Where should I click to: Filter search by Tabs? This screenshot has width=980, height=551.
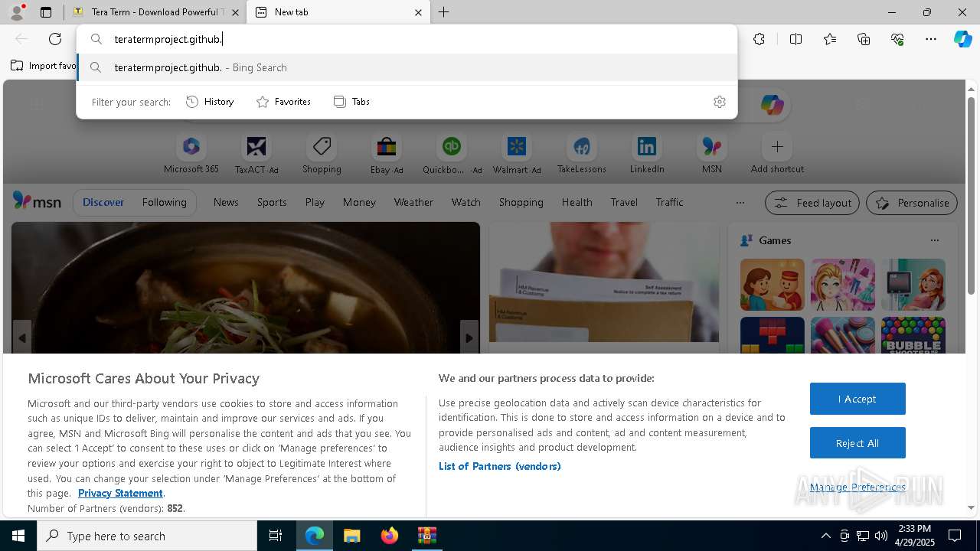pos(352,102)
